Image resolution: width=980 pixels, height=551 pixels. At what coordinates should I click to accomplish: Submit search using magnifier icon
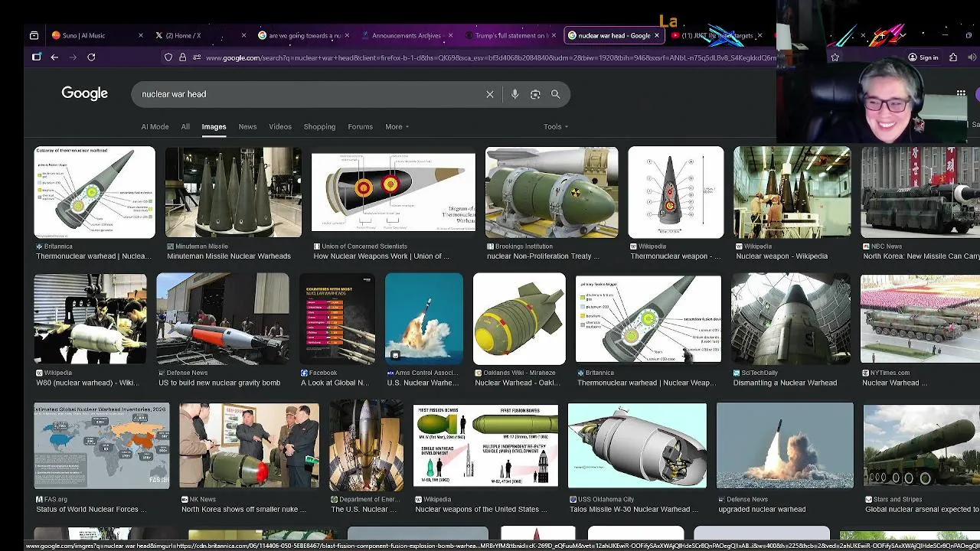pyautogui.click(x=556, y=94)
